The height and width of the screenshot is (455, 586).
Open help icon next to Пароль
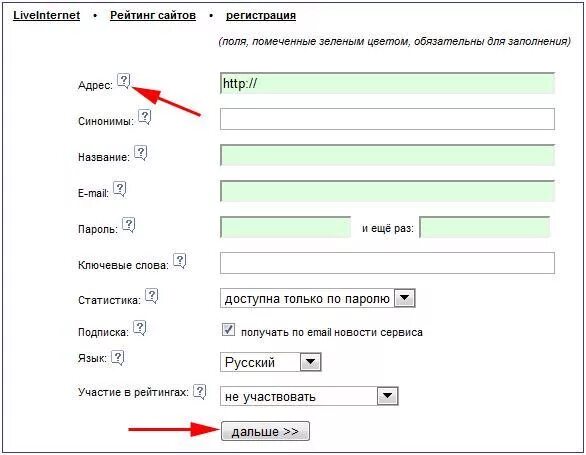129,225
